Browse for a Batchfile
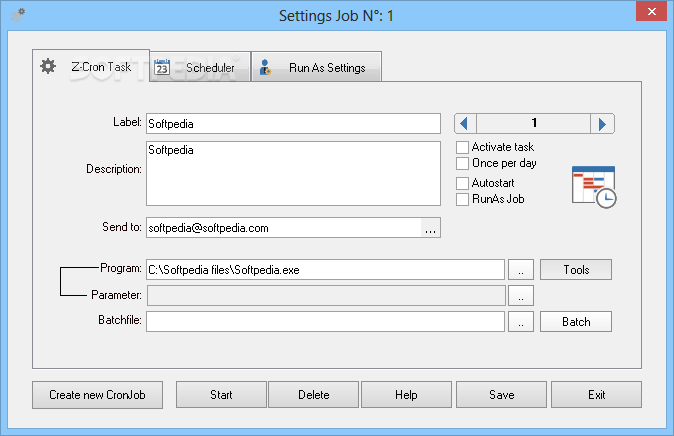 click(x=521, y=322)
